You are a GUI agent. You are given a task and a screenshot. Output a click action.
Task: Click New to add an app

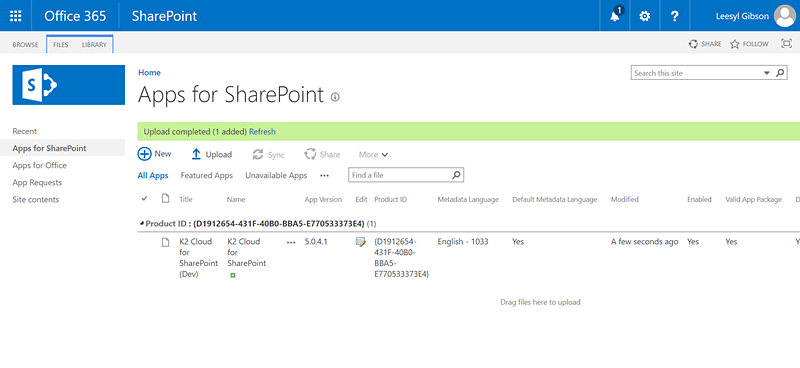155,154
